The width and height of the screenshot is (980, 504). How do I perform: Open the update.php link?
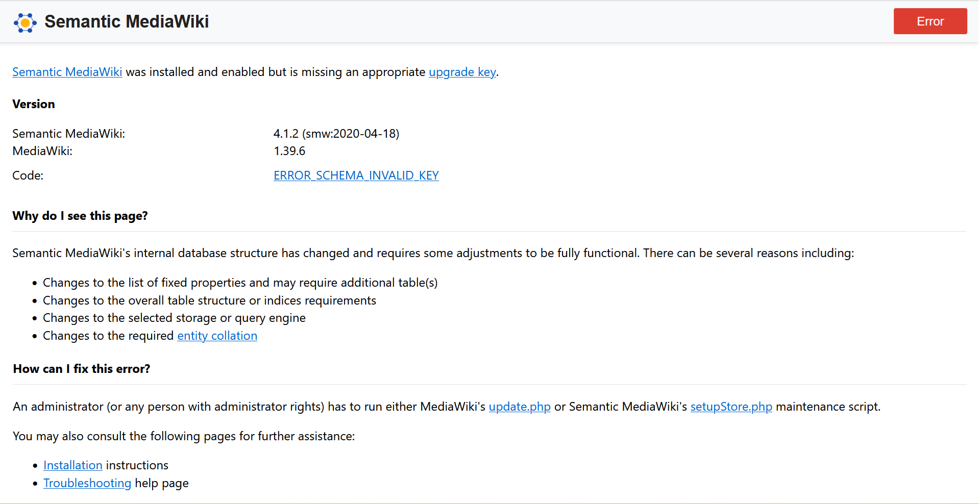[x=520, y=407]
